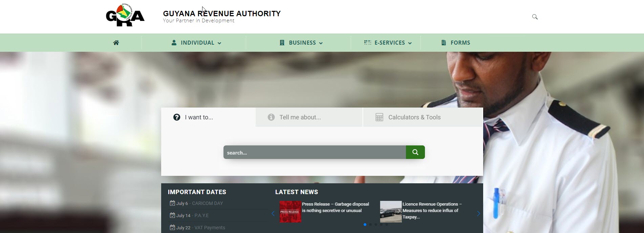Switch to the Tell me about tab
The image size is (644, 233).
(300, 117)
